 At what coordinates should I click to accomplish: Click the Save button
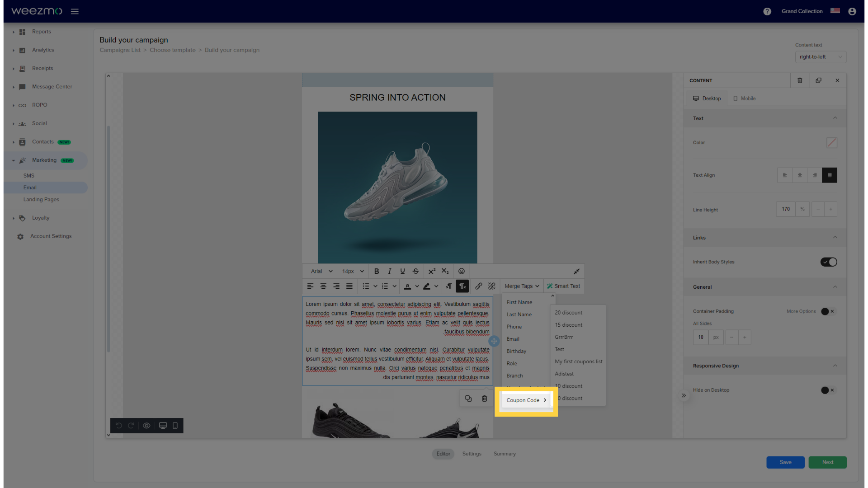(786, 462)
